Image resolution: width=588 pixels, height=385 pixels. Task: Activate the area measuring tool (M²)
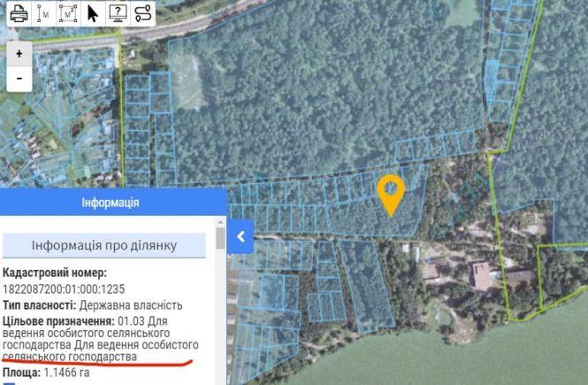pos(68,13)
